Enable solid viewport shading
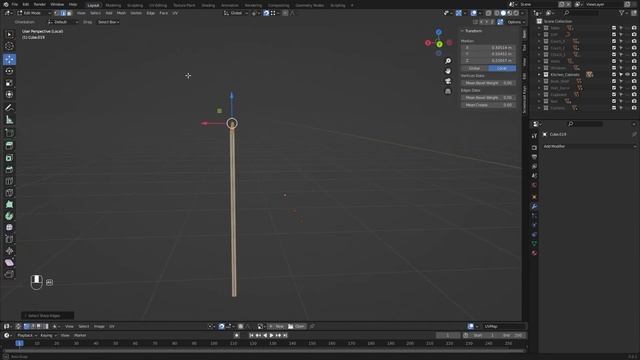640x360 pixels. (x=503, y=13)
